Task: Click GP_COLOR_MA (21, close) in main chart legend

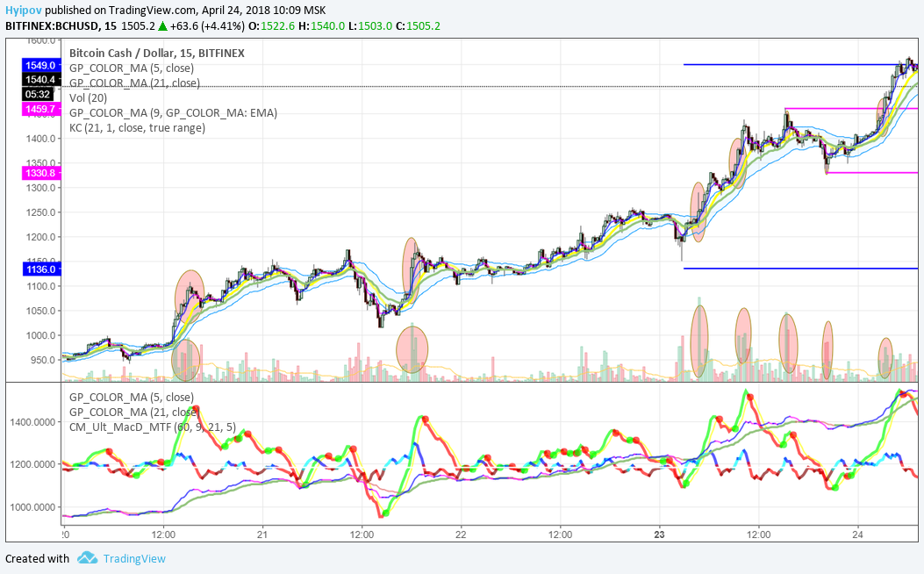Action: point(134,83)
